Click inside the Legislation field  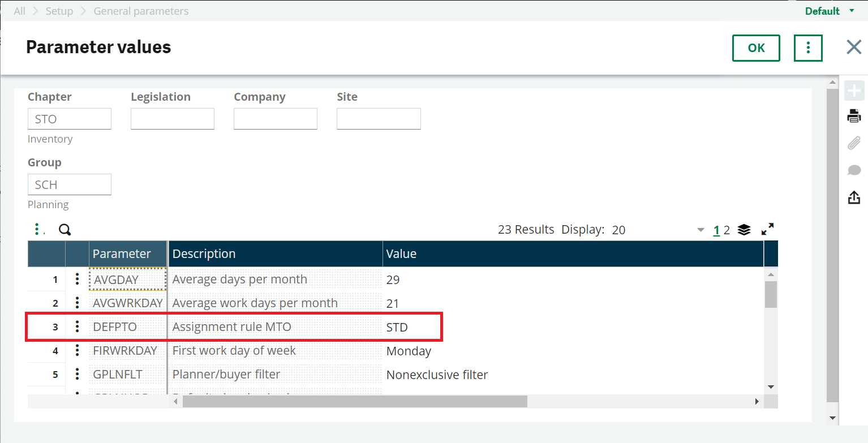[172, 119]
